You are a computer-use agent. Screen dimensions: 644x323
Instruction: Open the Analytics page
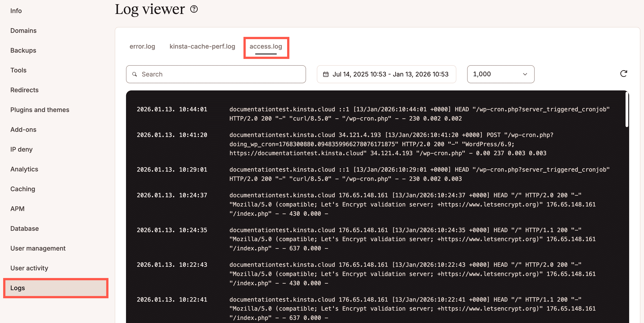click(24, 169)
